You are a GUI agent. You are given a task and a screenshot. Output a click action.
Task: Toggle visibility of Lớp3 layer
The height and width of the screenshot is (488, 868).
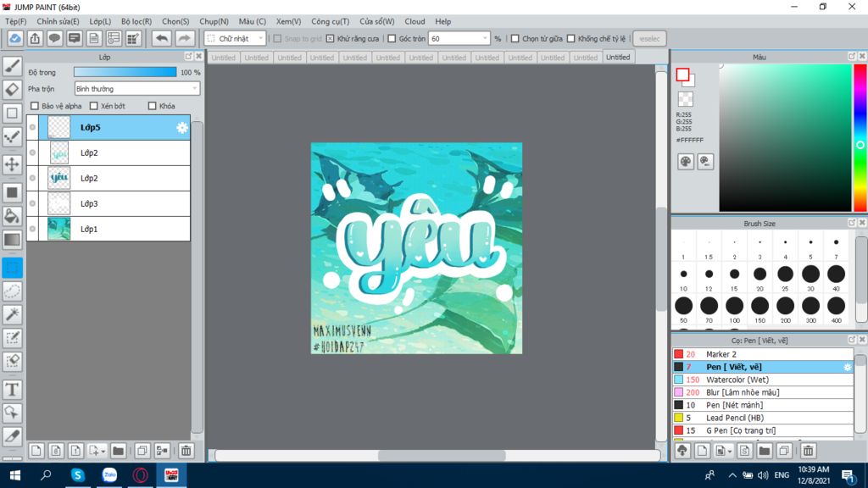[33, 203]
